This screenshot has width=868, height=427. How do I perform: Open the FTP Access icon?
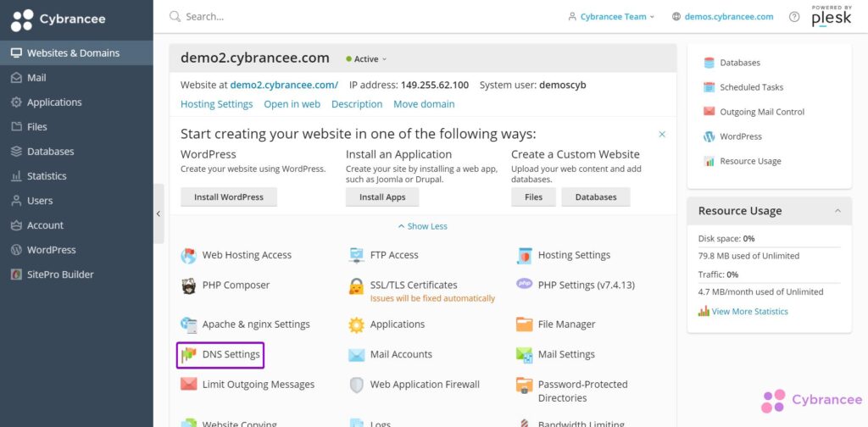[x=357, y=256]
